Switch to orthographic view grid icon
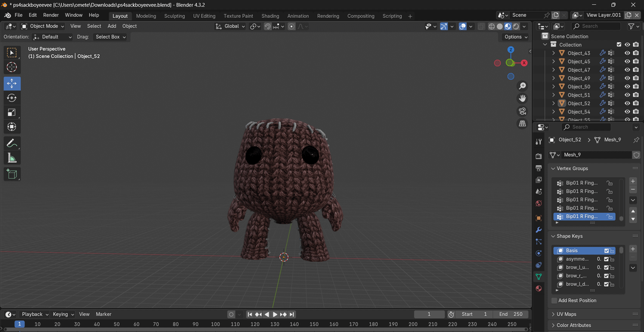 pyautogui.click(x=522, y=124)
